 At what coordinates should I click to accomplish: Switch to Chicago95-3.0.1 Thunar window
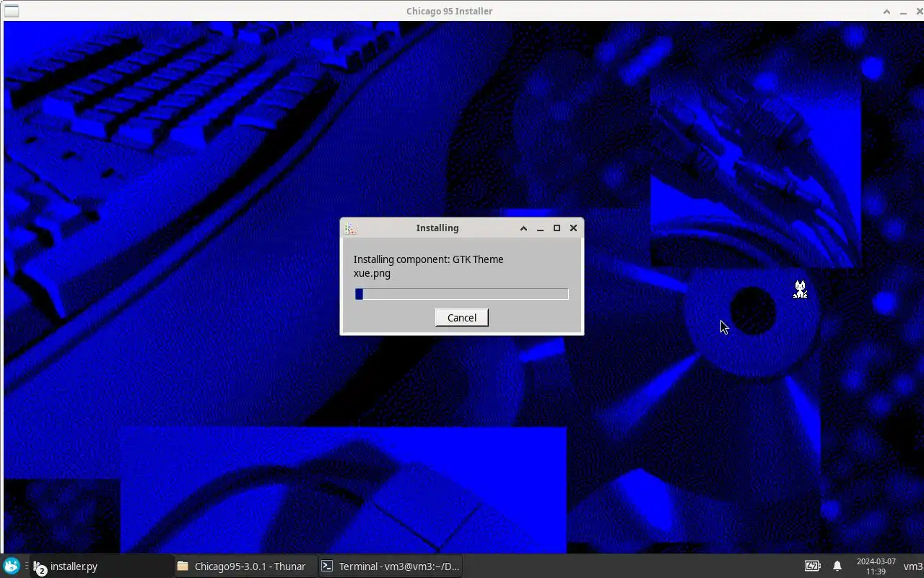245,566
